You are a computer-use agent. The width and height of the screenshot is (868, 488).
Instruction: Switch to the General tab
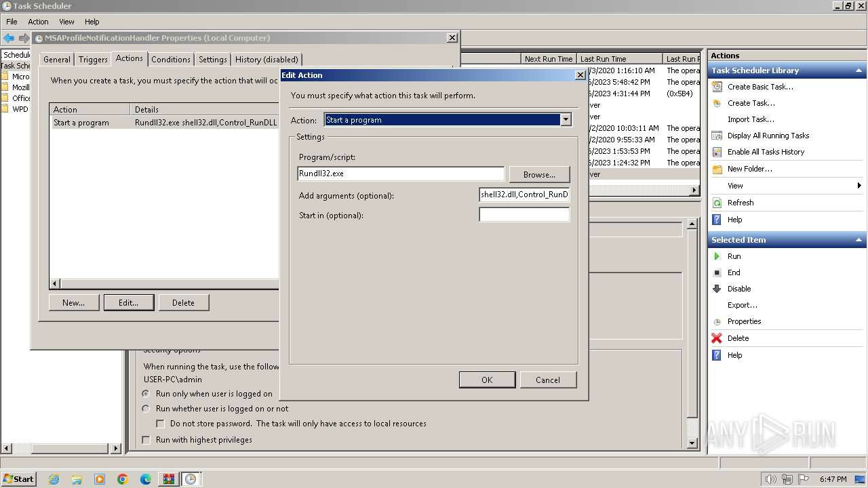pyautogui.click(x=57, y=60)
